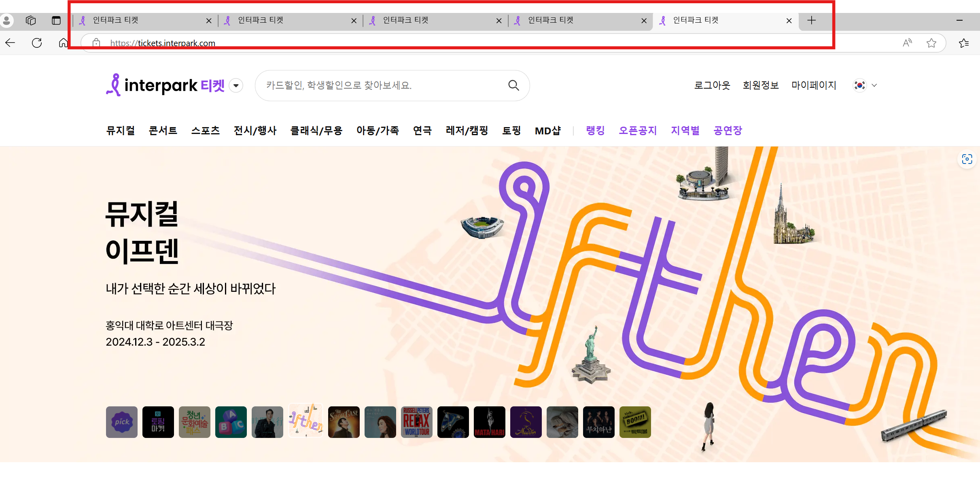Screen dimensions: 980x478
Task: Click the visual search icon on banner
Action: coord(967,159)
